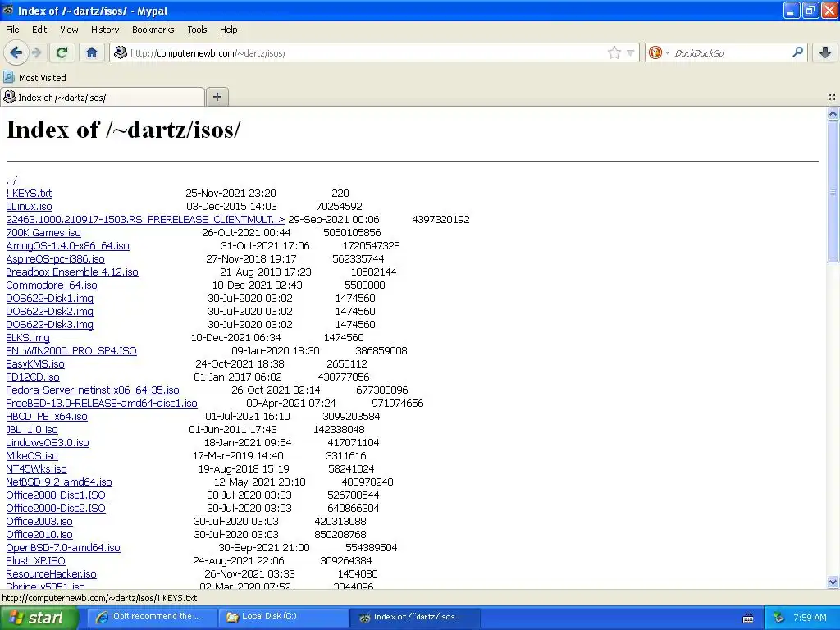Click AspireOS-pc-i386.iso link

tap(55, 258)
